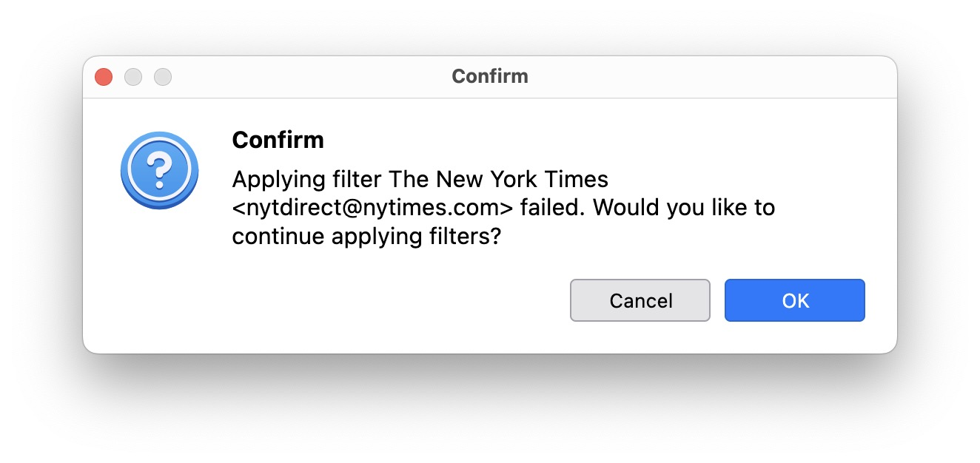
Task: Click empty title bar area beside Confirm
Action: [x=703, y=77]
